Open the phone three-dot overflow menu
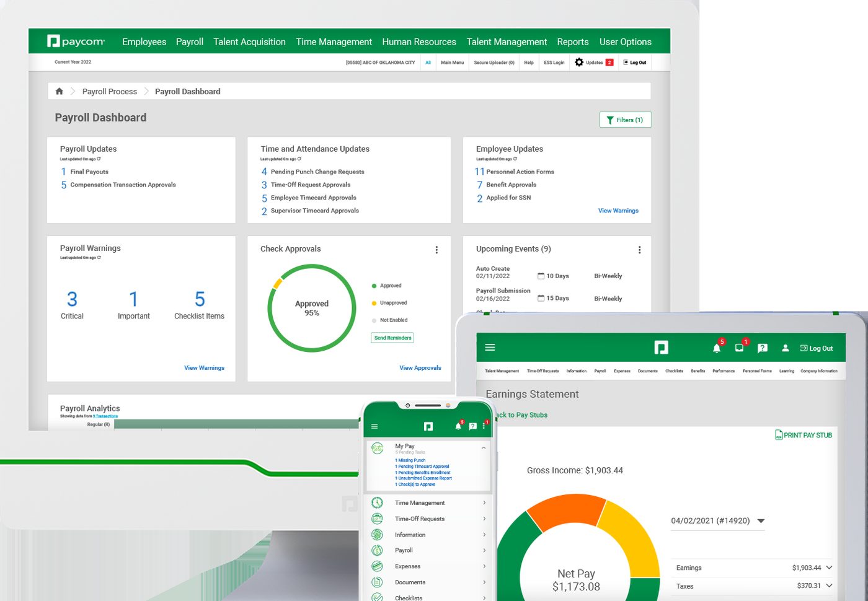868x601 pixels. 484,426
